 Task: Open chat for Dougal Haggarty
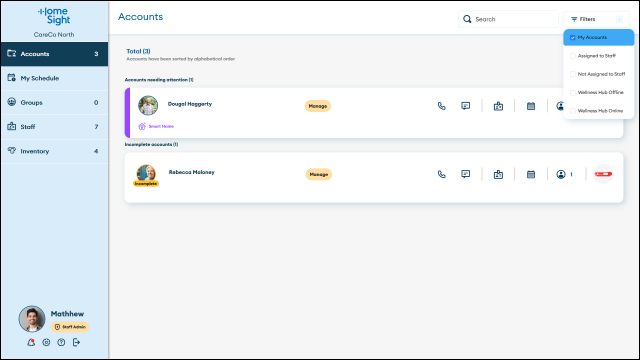[466, 106]
